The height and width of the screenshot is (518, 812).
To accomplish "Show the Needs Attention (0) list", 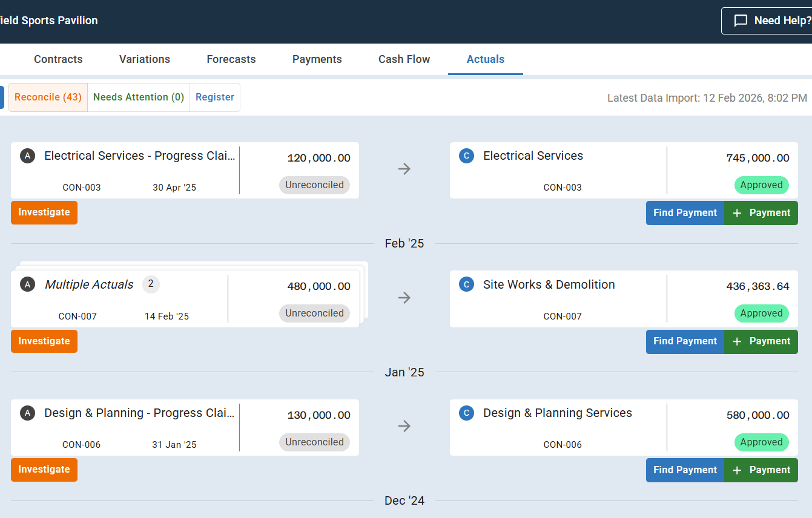I will pyautogui.click(x=139, y=97).
